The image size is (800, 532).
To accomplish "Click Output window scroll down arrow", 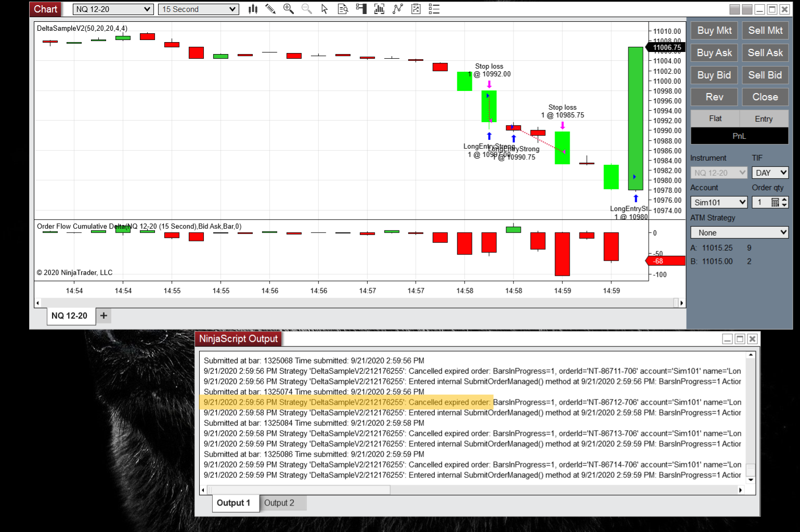I will coord(751,480).
